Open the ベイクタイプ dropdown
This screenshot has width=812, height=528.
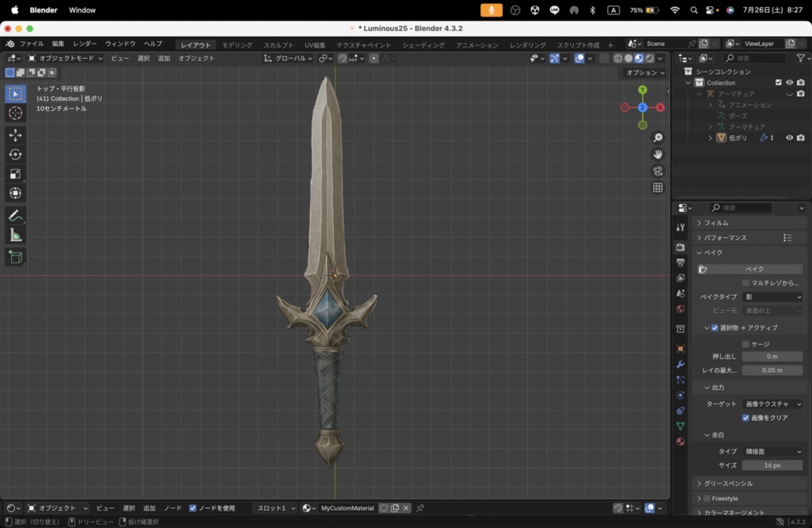point(773,296)
